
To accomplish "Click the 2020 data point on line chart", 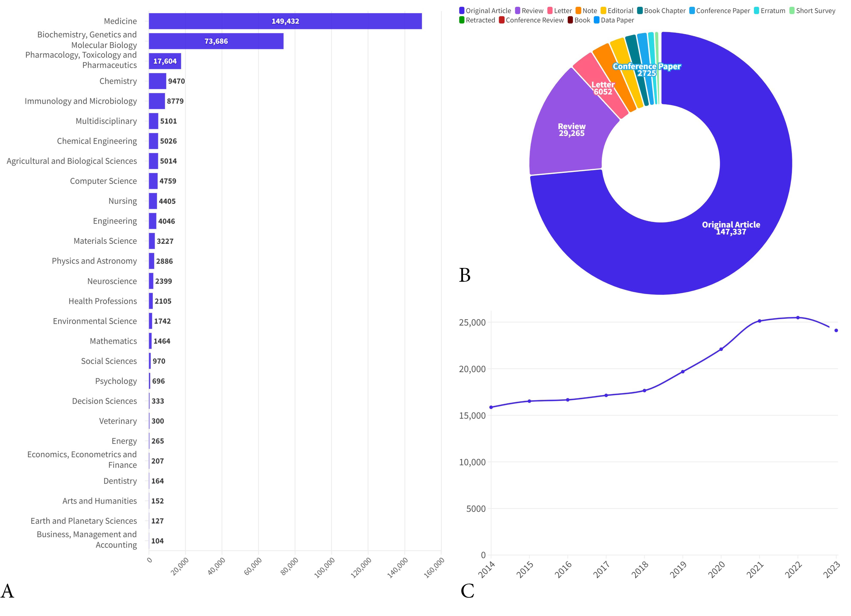I will click(721, 349).
